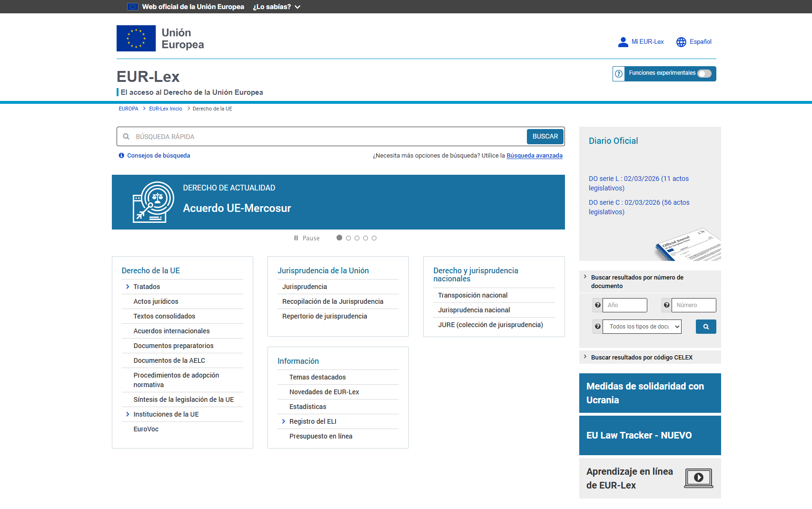Click the help icon beside Funciones experimentales
The image size is (812, 509).
tap(618, 74)
